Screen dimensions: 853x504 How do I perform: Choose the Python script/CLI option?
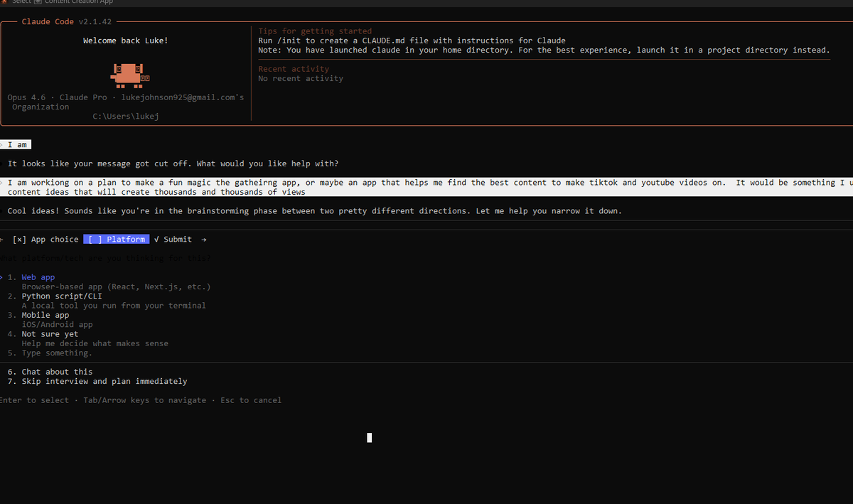(x=62, y=296)
